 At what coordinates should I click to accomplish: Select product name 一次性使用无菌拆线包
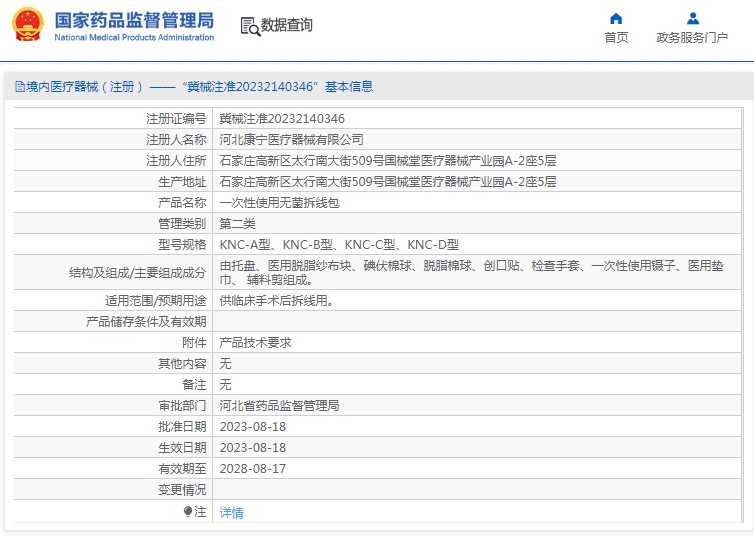[x=279, y=203]
